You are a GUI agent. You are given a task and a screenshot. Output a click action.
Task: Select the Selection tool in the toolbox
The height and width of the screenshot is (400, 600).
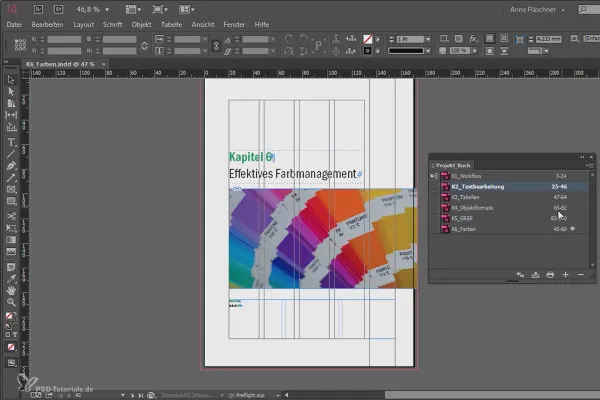[11, 79]
